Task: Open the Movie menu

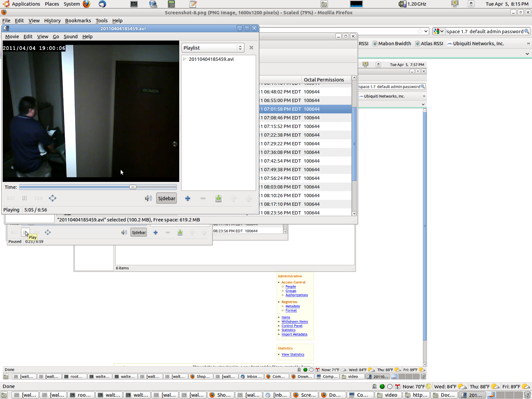Action: 12,37
